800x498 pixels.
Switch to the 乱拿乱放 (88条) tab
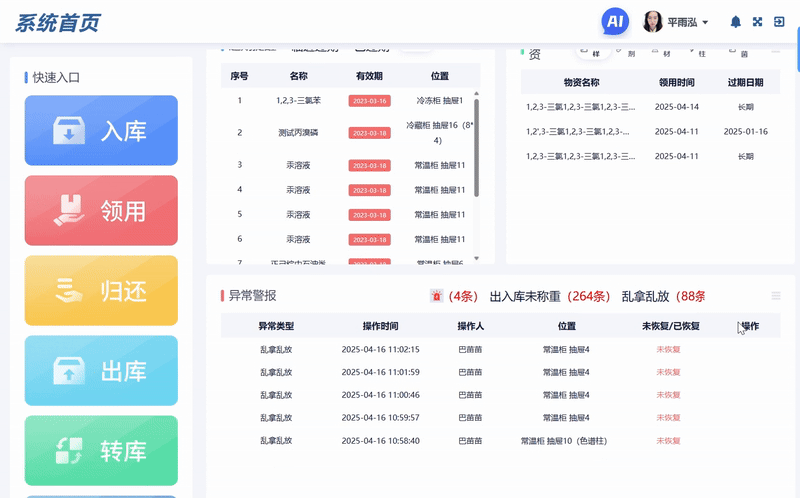click(x=663, y=296)
